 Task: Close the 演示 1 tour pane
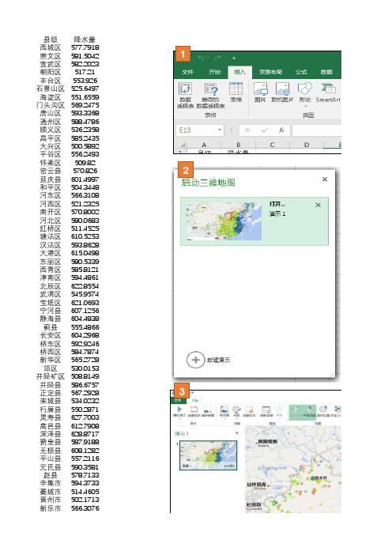(x=236, y=433)
